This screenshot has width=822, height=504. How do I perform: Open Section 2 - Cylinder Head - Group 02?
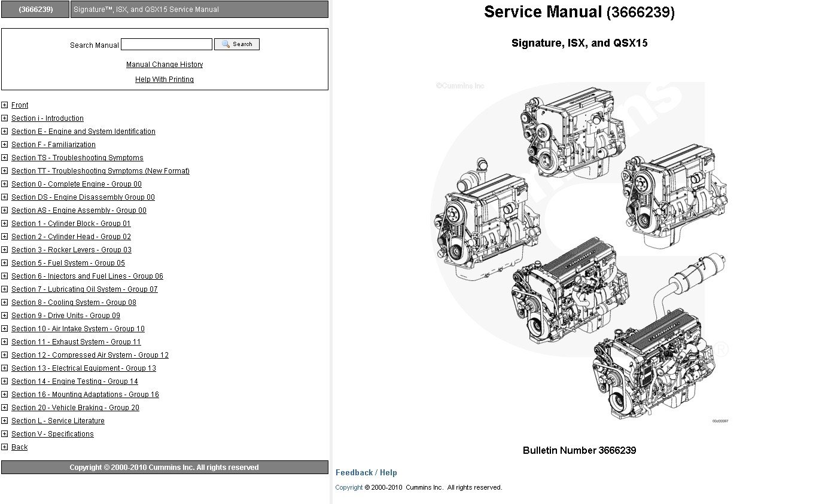tap(71, 237)
